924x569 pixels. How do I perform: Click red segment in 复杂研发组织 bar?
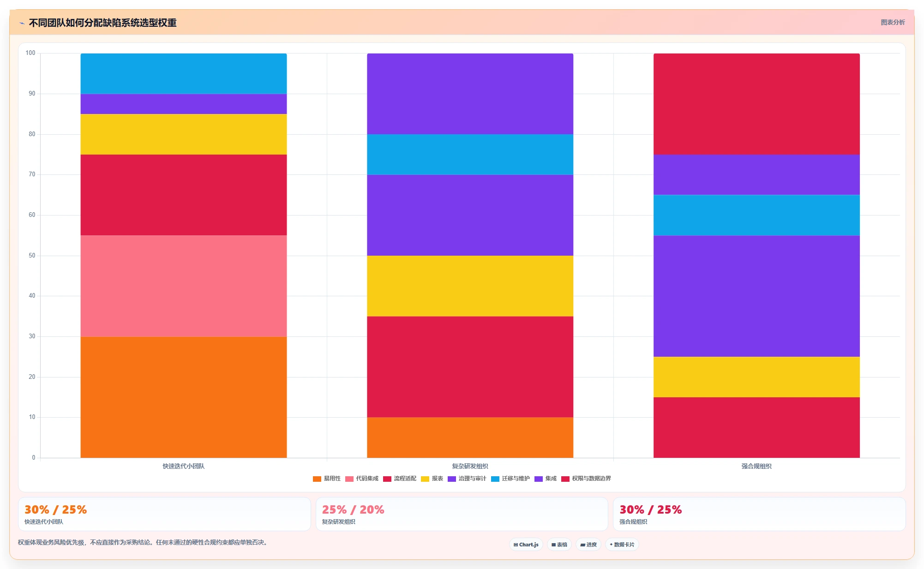click(x=470, y=367)
